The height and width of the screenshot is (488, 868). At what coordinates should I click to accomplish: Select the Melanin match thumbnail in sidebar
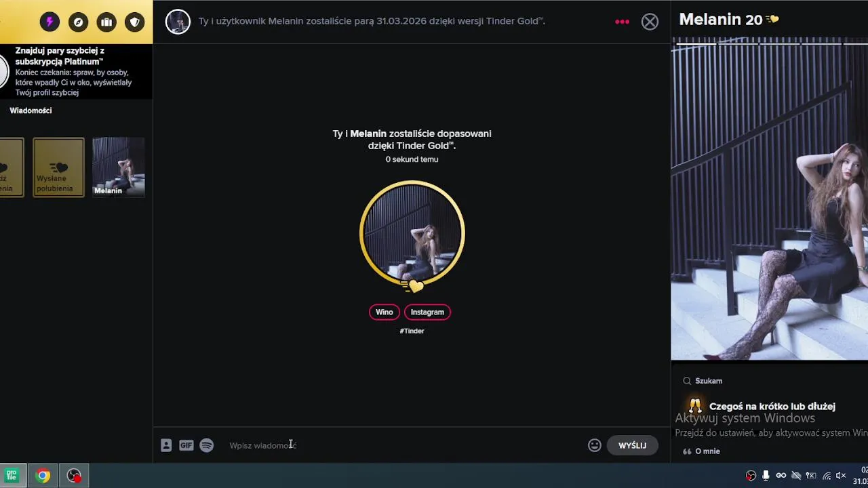118,167
